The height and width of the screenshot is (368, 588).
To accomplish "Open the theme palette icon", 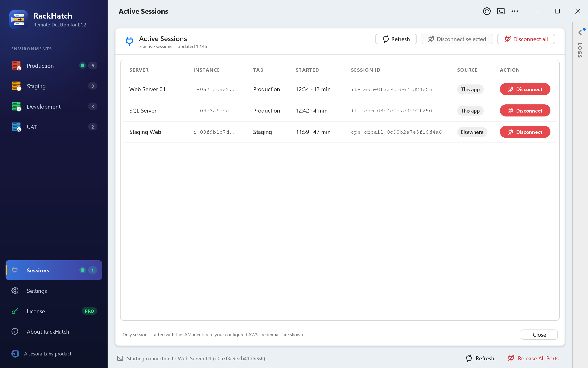I will 487,11.
